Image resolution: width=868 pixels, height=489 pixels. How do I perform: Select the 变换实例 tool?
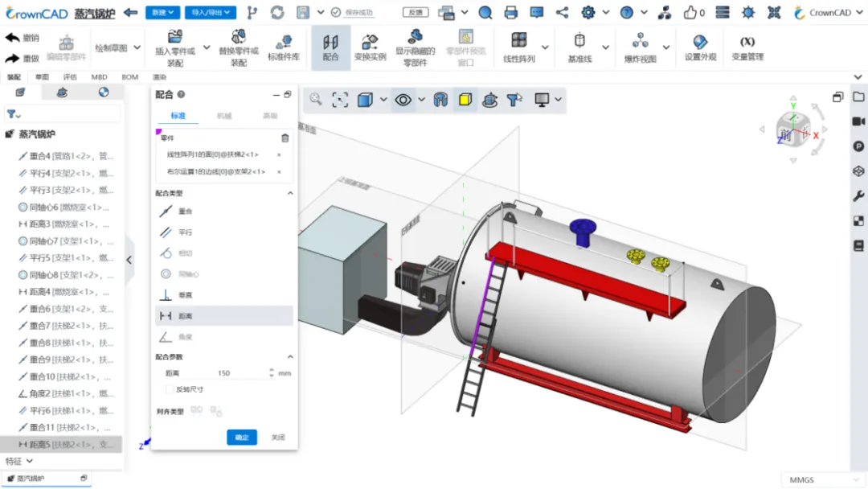click(370, 49)
